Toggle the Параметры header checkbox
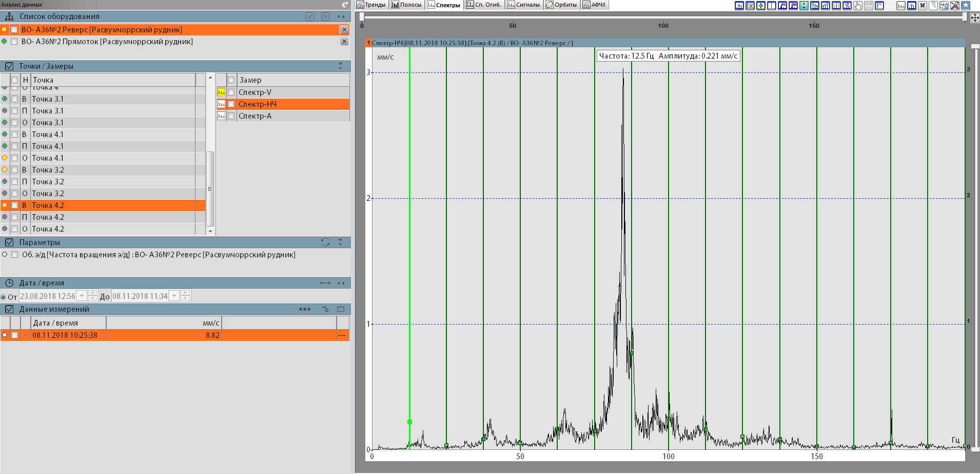980x474 pixels. click(9, 242)
